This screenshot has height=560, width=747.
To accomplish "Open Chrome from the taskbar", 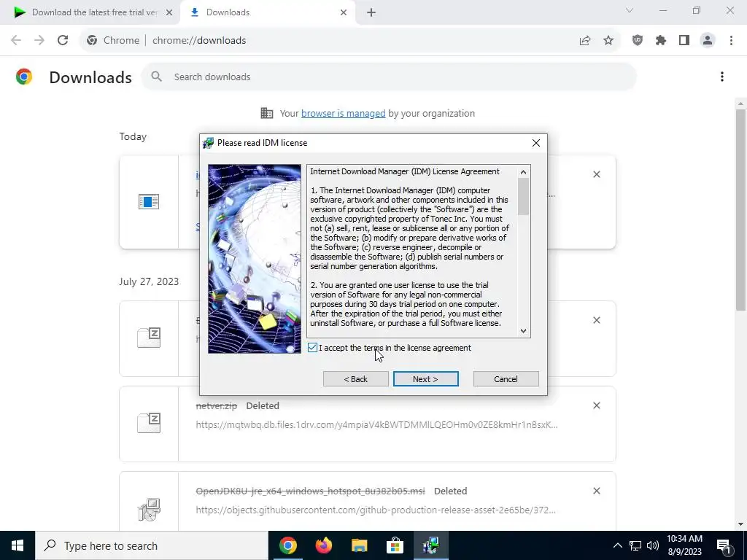I will [x=287, y=545].
